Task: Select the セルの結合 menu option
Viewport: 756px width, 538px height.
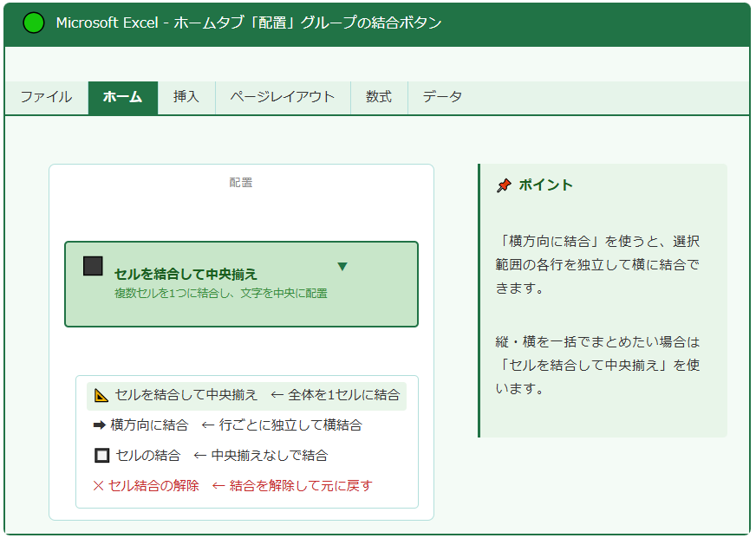Action: pyautogui.click(x=148, y=455)
